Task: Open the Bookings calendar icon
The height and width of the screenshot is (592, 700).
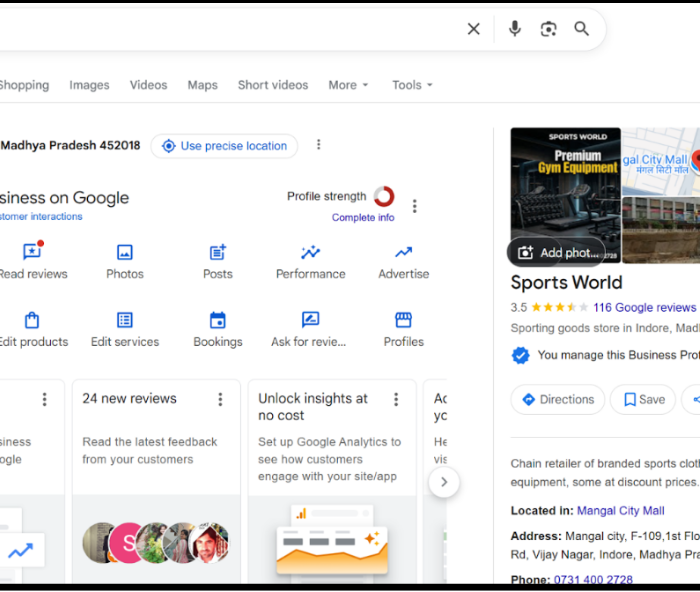Action: 218,320
